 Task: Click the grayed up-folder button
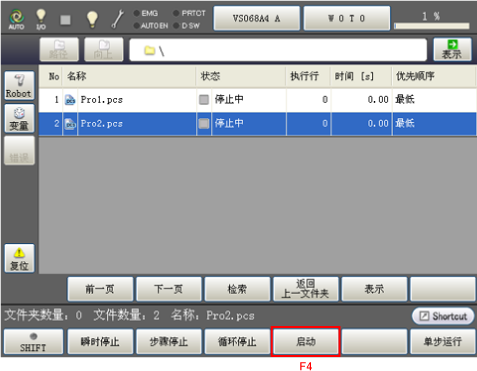[x=104, y=49]
